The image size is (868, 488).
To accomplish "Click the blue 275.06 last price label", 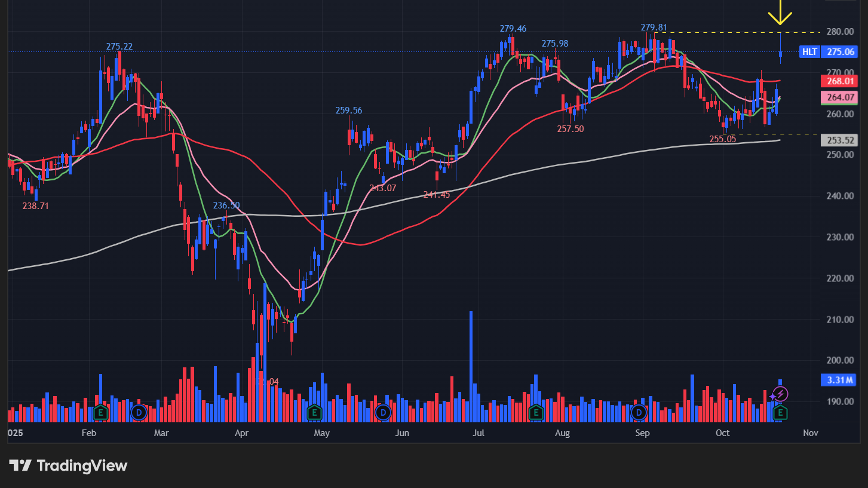I will [x=840, y=52].
